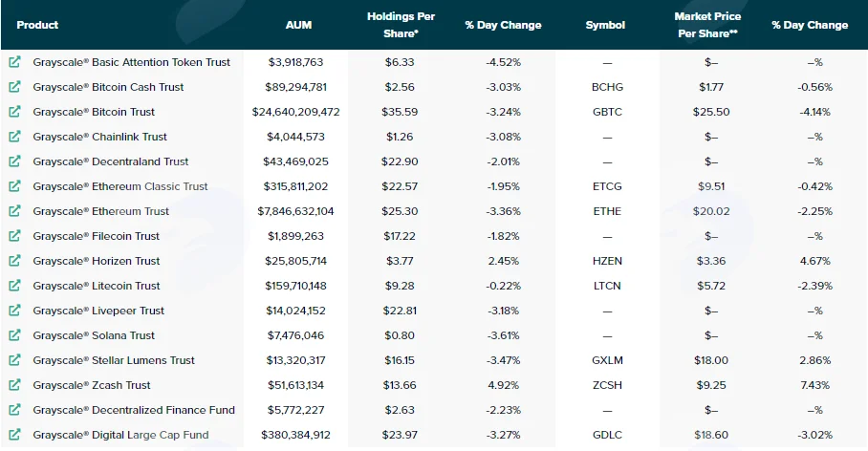Sort by the AUM column header

click(x=298, y=25)
